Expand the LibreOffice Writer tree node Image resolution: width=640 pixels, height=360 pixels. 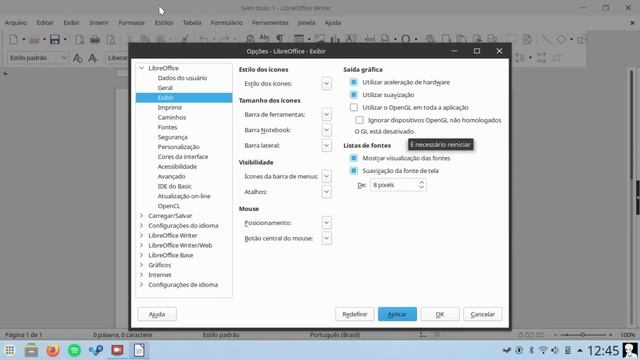point(142,236)
